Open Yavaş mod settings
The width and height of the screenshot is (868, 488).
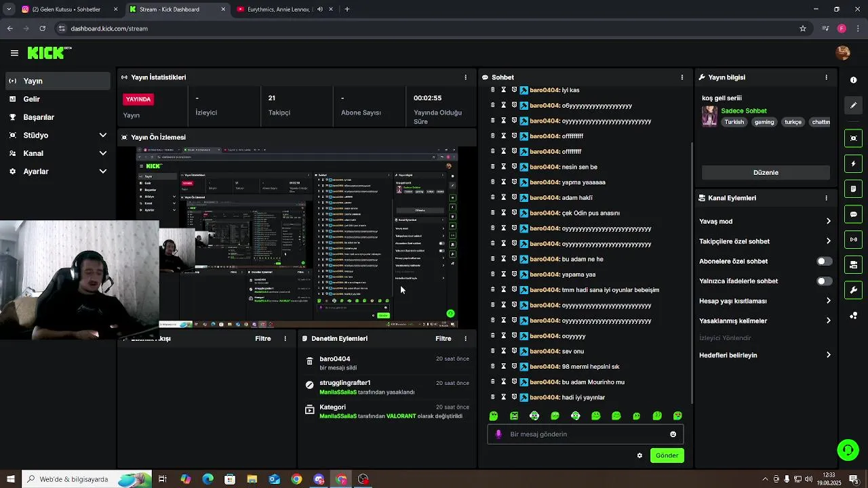[x=765, y=222]
